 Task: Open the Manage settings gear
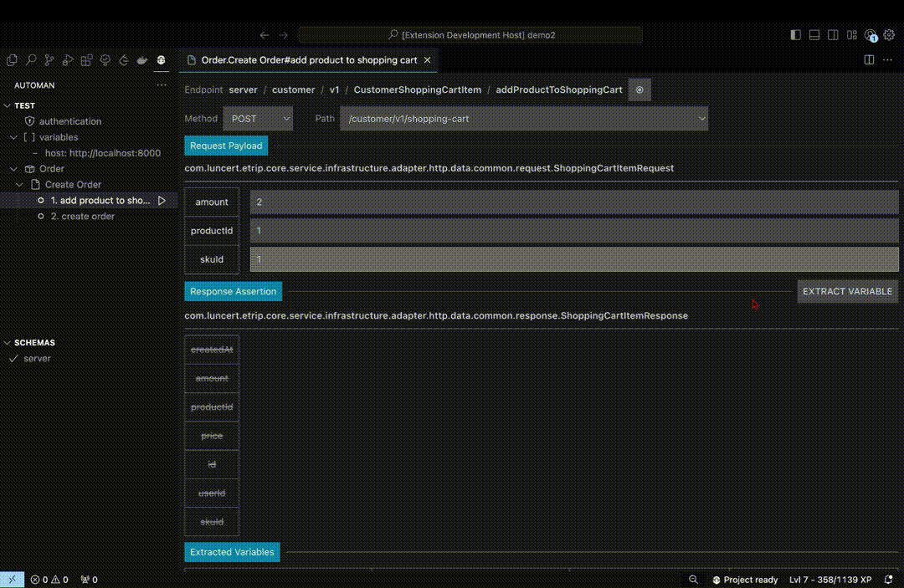(889, 35)
